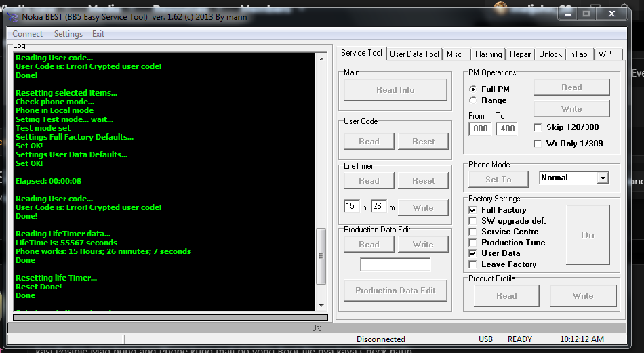Click the LifeTimer hours field
Viewport: 644px width, 353px height.
click(352, 206)
